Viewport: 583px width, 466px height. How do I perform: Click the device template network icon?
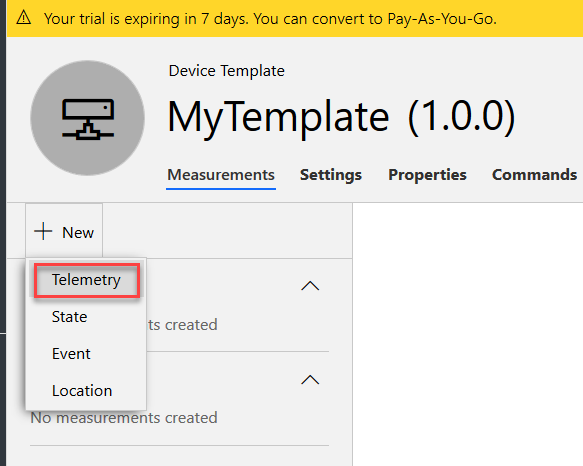(x=88, y=119)
